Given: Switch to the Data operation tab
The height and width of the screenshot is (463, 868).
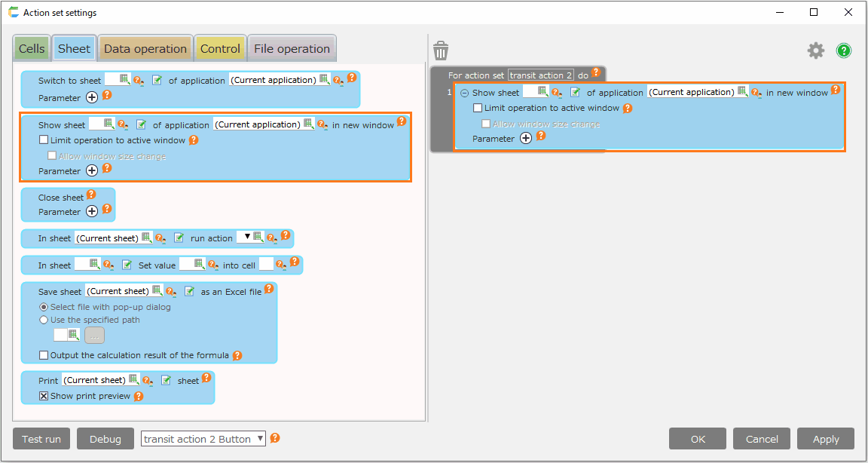Looking at the screenshot, I should [x=145, y=49].
